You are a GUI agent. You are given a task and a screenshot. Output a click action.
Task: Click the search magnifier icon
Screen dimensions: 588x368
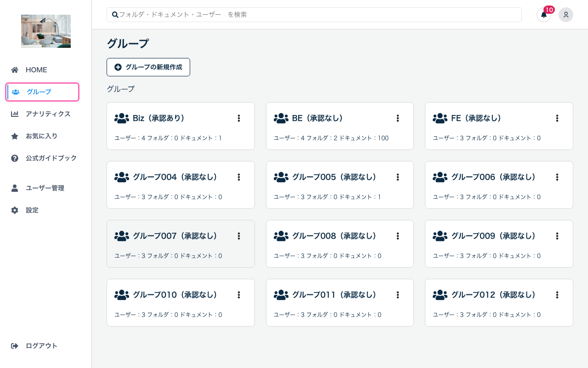[x=115, y=14]
